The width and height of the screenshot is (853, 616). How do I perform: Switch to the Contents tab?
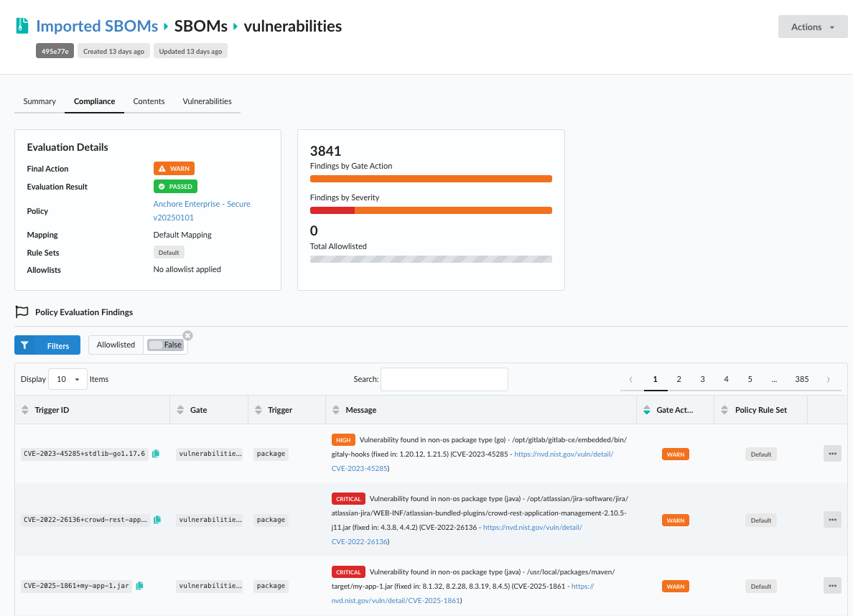point(149,101)
